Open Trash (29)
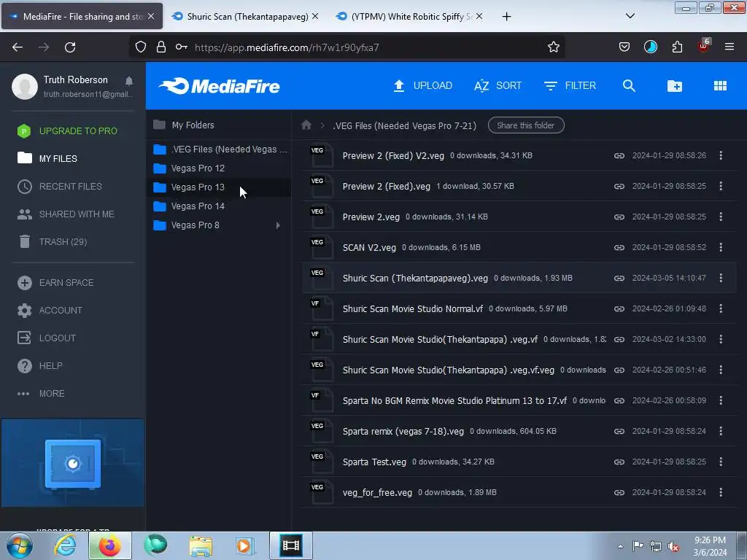This screenshot has width=747, height=560. [52, 242]
